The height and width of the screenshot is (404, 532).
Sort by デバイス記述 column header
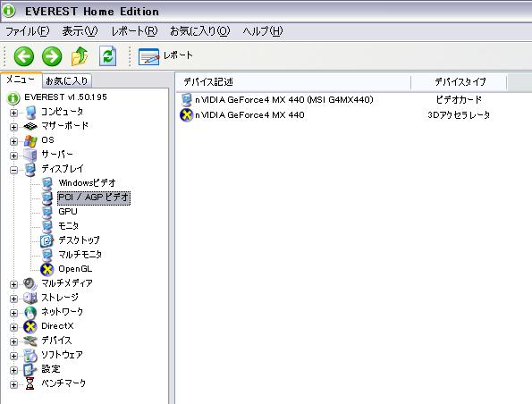(x=293, y=81)
